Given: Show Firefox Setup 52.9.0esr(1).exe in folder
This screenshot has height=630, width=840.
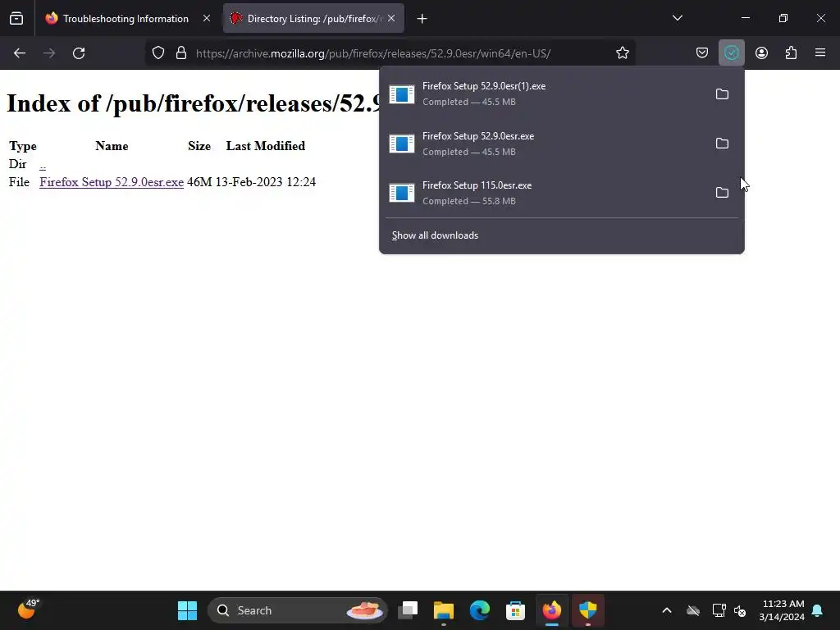Looking at the screenshot, I should pos(722,94).
